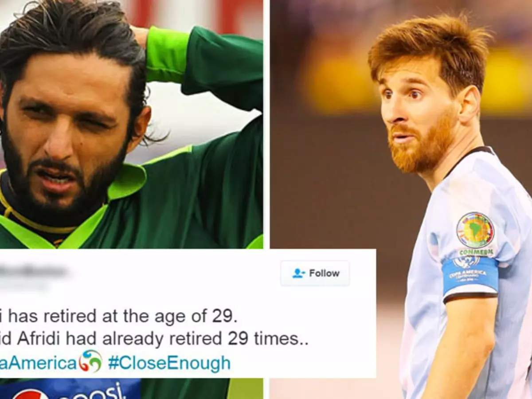Click the red Pepsi globe logo

coord(30,394)
